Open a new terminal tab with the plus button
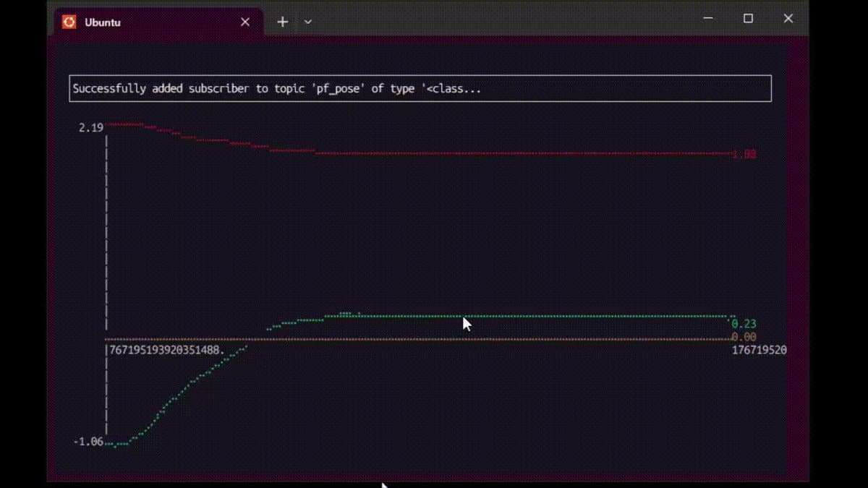The width and height of the screenshot is (868, 488). [x=282, y=21]
